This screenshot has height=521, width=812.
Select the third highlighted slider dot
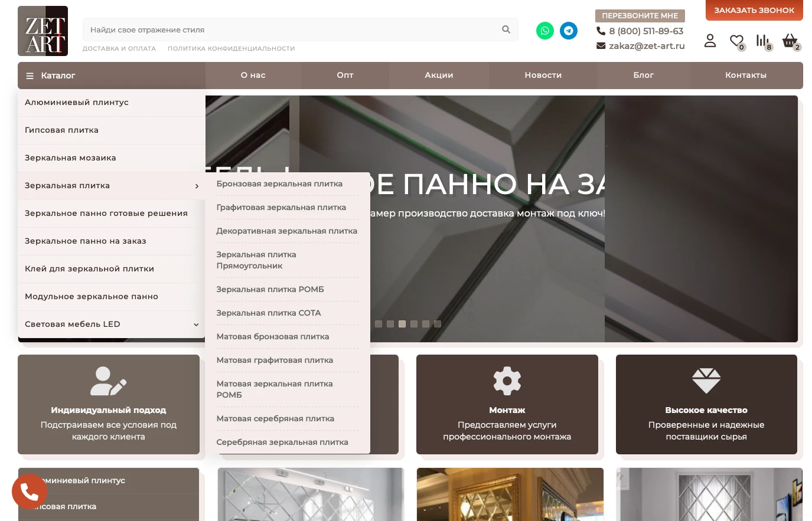coord(402,324)
